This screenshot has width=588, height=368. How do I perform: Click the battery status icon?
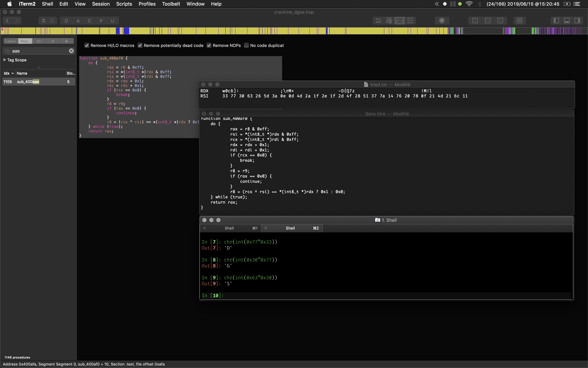[x=567, y=4]
